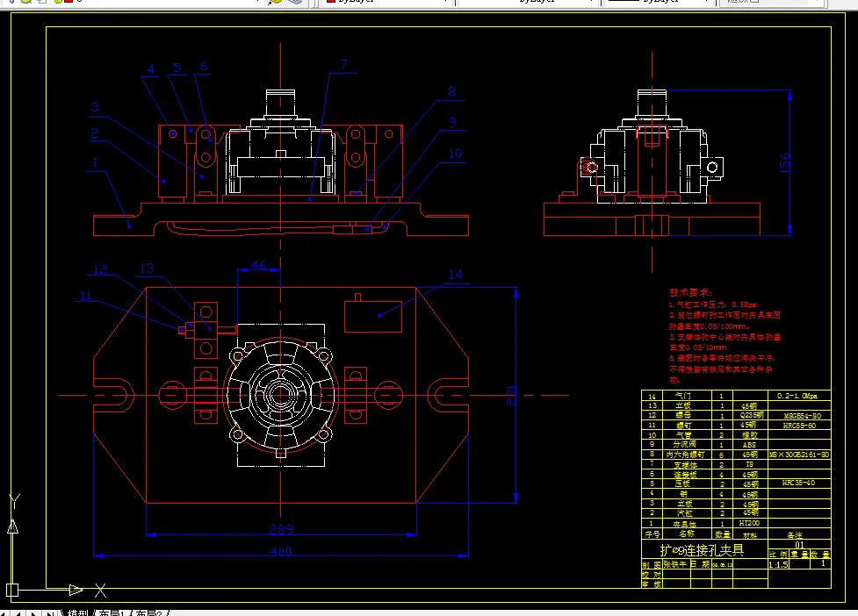Switch to the 布局1 layout tab

coord(112,612)
